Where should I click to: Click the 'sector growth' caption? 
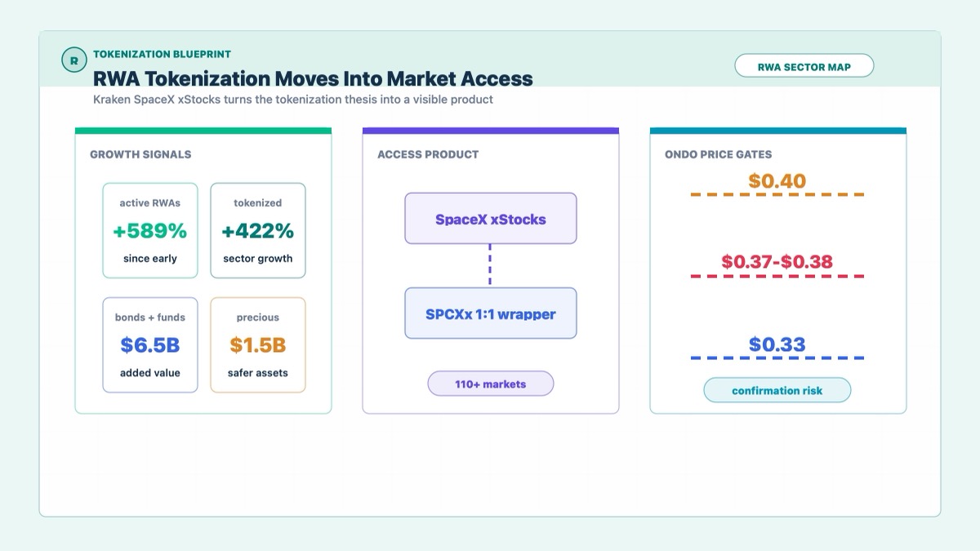(258, 259)
